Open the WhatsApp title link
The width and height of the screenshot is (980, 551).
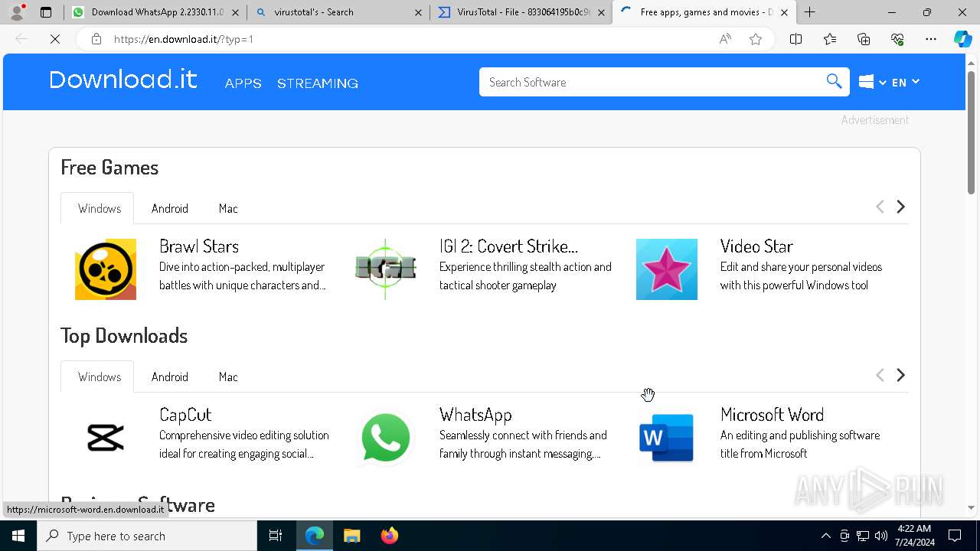click(x=475, y=414)
